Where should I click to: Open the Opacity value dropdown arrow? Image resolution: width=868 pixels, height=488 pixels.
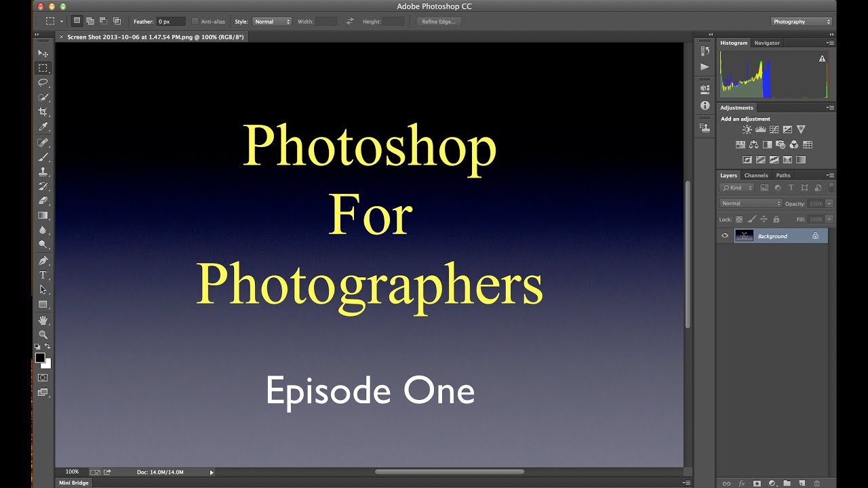829,203
